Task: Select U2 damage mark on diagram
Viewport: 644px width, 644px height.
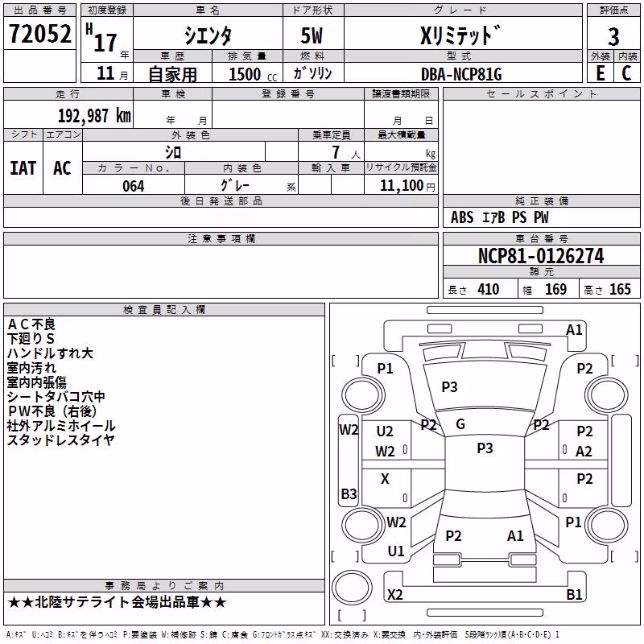Action: (385, 431)
